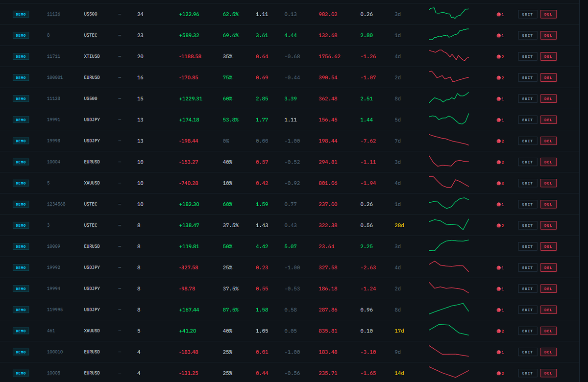
Task: Click the drawdown value 1756.62
Action: [x=329, y=56]
